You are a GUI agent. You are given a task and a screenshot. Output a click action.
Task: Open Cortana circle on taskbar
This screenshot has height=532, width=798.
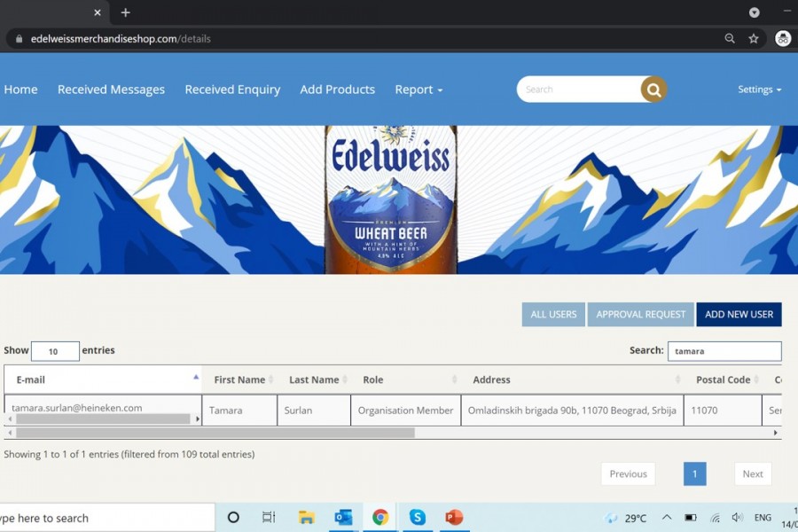click(233, 518)
